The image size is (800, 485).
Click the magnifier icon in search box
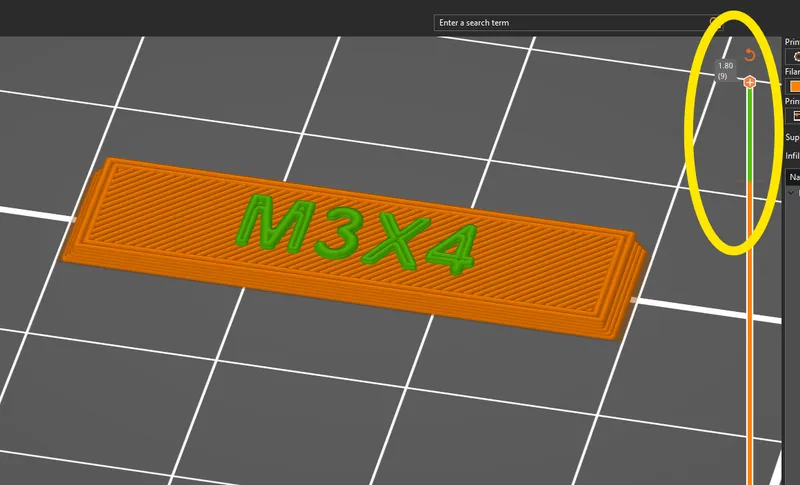(x=715, y=22)
